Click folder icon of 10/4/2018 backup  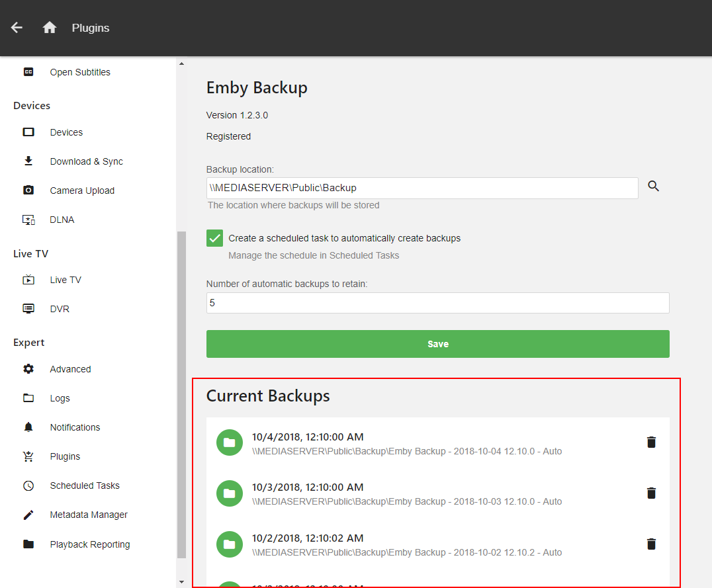(230, 442)
